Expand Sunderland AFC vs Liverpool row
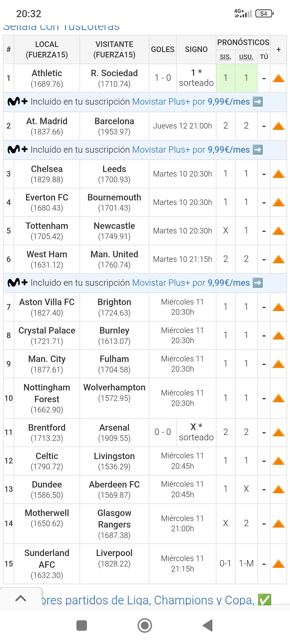This screenshot has height=644, width=290. [x=278, y=564]
